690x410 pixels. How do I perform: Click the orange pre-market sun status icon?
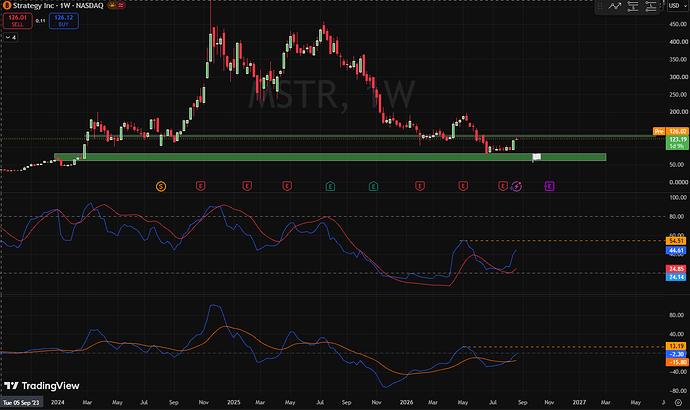click(x=112, y=6)
